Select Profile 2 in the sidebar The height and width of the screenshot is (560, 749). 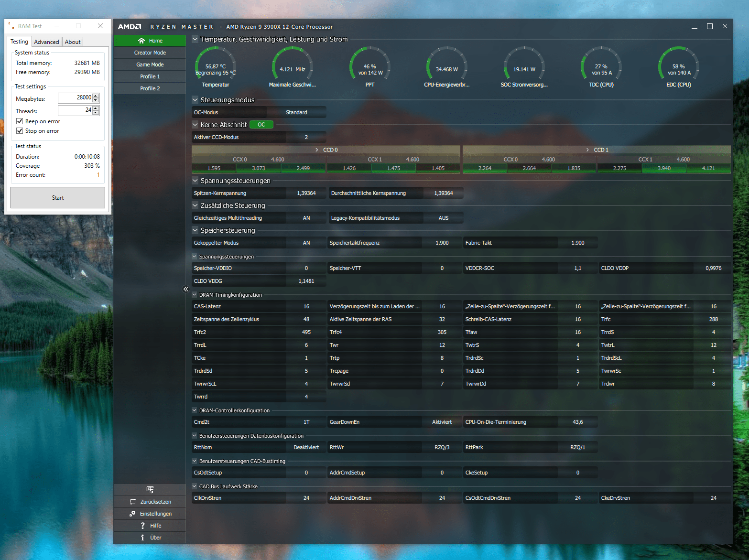pyautogui.click(x=150, y=88)
